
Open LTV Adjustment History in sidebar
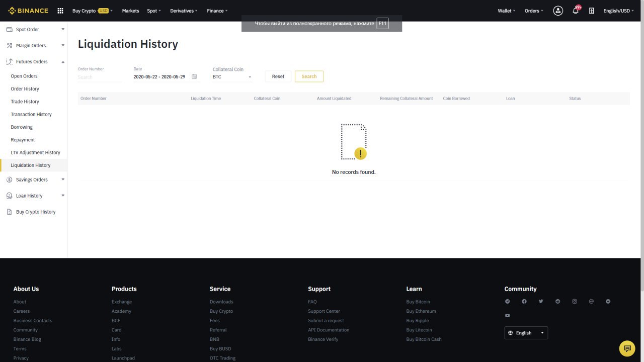pyautogui.click(x=35, y=152)
